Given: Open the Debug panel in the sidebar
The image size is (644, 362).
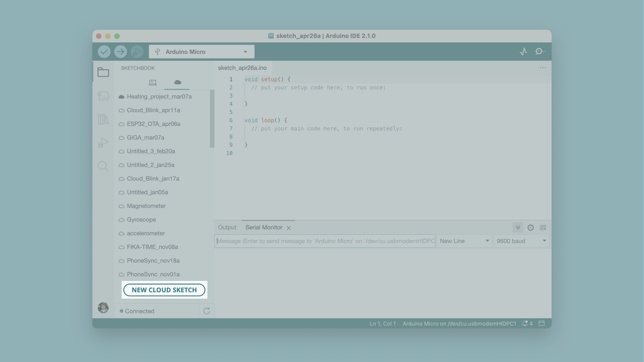Looking at the screenshot, I should pos(103,142).
